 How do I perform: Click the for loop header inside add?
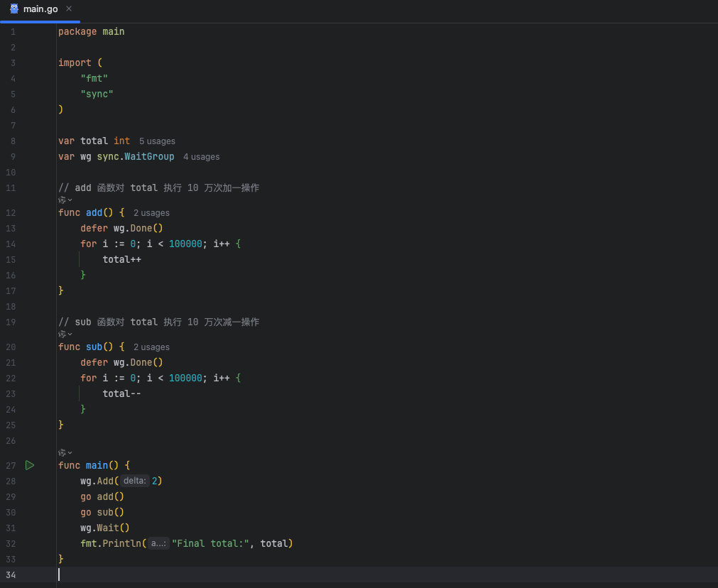click(x=161, y=244)
